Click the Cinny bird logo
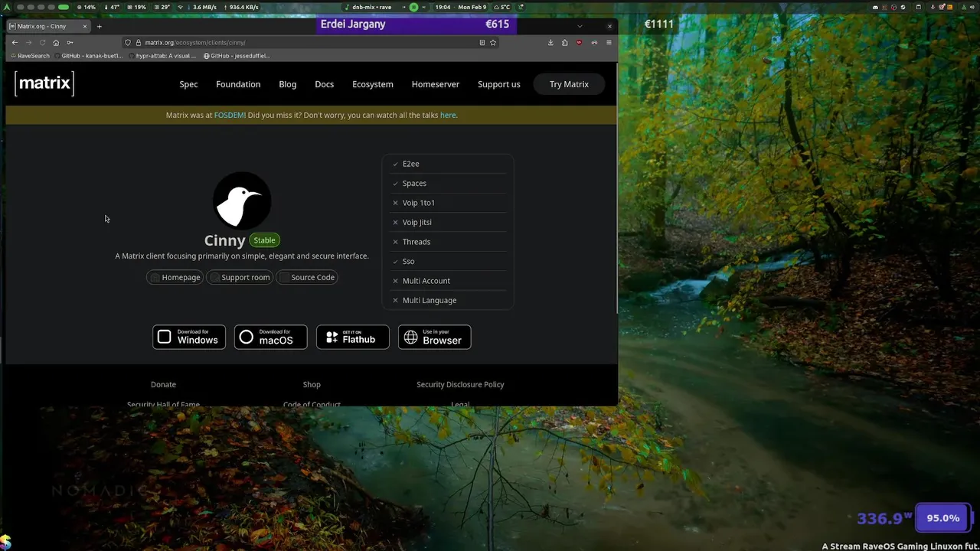This screenshot has width=980, height=551. pos(242,201)
